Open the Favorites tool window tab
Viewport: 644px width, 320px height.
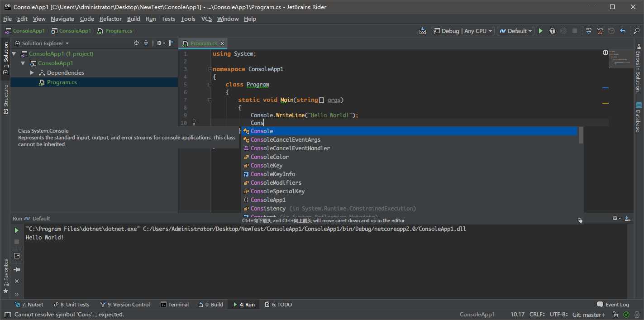click(x=6, y=276)
